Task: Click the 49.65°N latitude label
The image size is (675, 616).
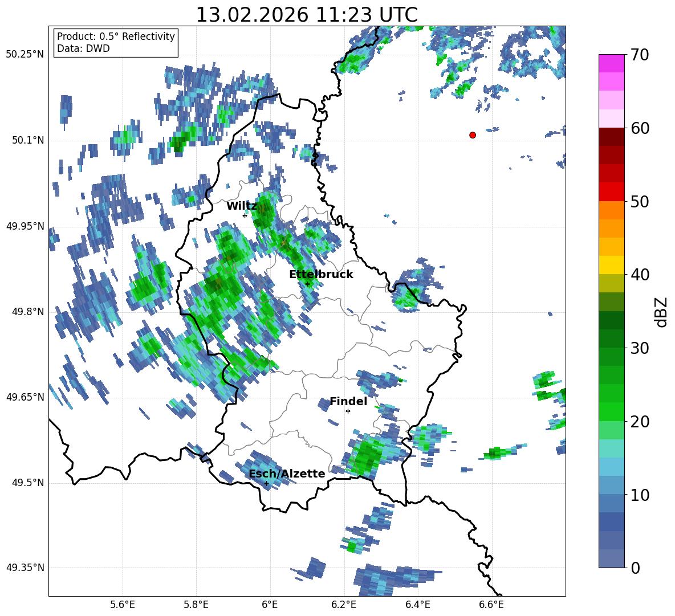Action: coord(25,397)
